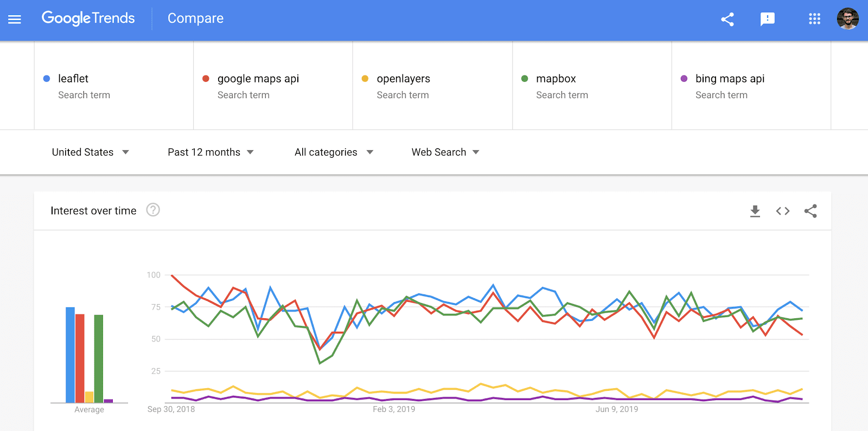
Task: Click the share icon in the top bar
Action: (x=727, y=18)
